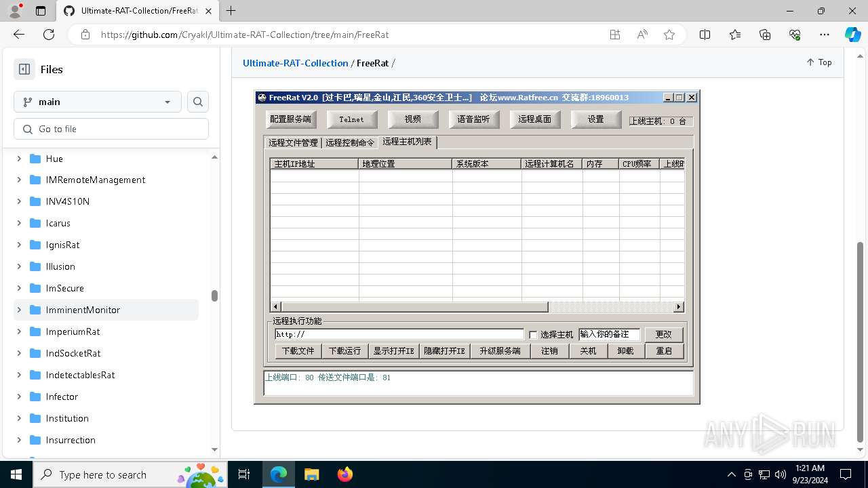Expand the ImperiumRat folder chevron

19,331
